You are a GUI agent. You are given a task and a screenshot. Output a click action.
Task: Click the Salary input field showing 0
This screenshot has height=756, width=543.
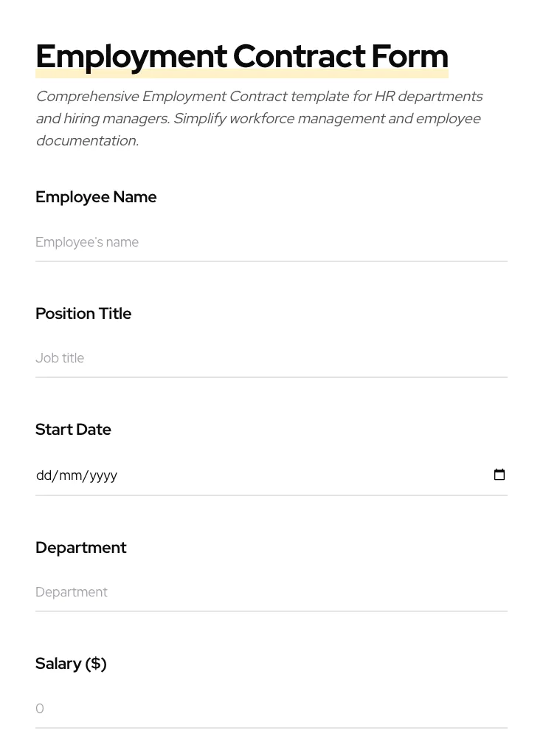[x=221, y=708]
